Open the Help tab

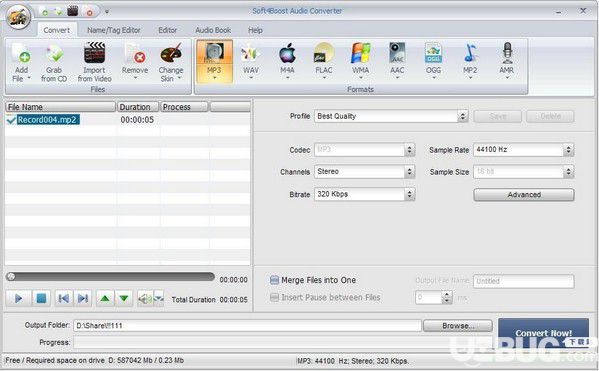pos(255,30)
